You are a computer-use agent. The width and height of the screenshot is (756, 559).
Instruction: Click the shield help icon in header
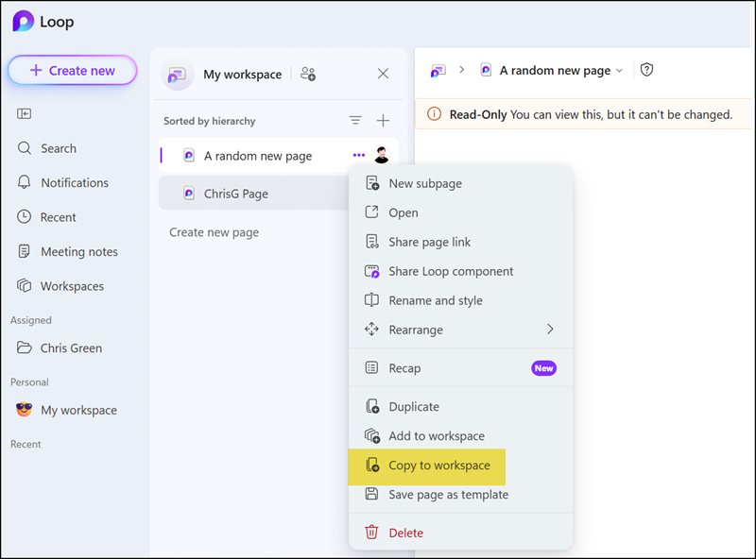pyautogui.click(x=646, y=70)
